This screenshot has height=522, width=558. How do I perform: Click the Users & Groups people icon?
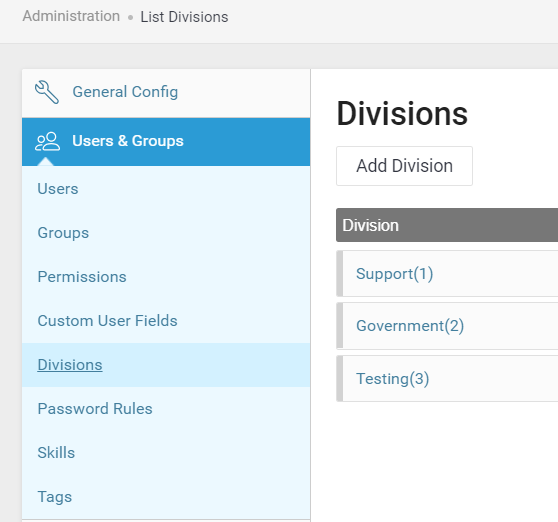click(x=47, y=142)
